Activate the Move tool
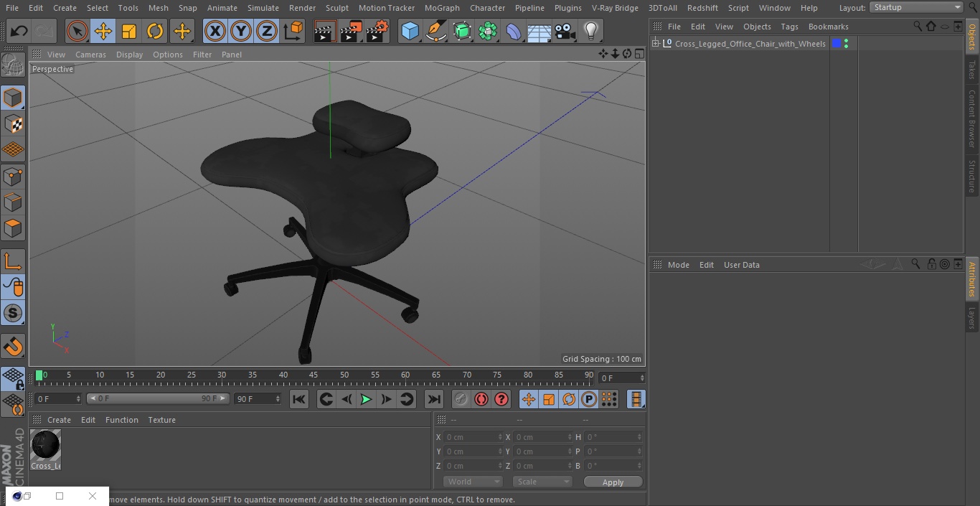 (x=103, y=31)
